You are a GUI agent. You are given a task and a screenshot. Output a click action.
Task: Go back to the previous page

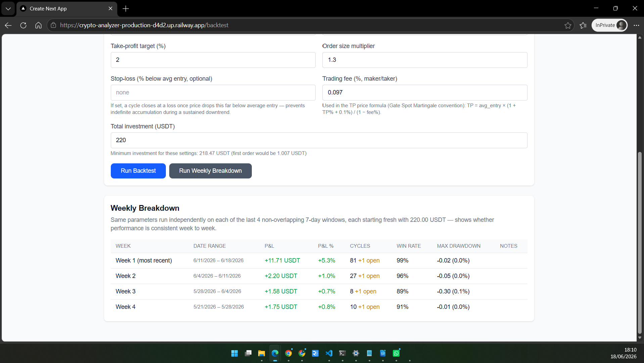click(8, 25)
